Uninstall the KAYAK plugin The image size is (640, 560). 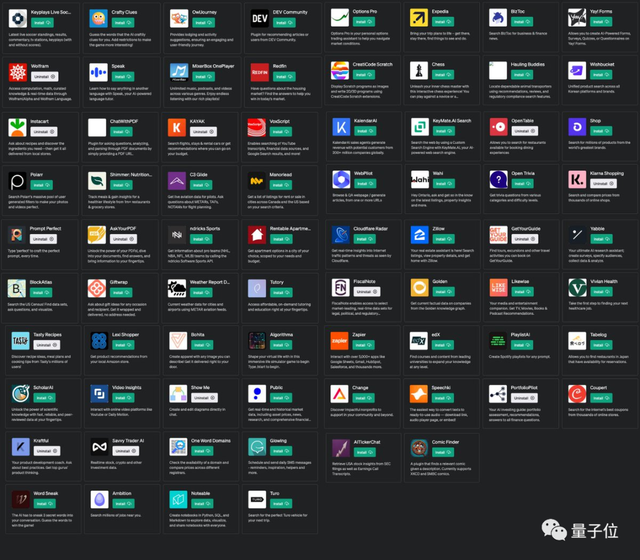click(203, 132)
